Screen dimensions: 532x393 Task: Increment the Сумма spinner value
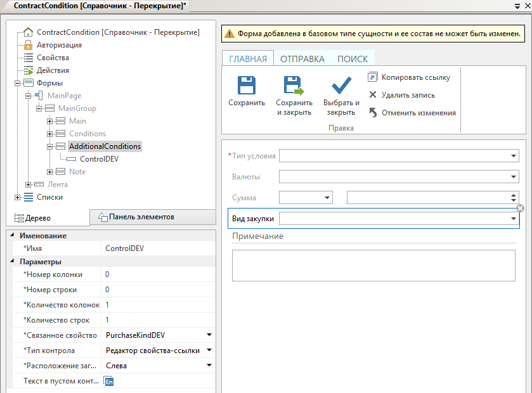(514, 195)
